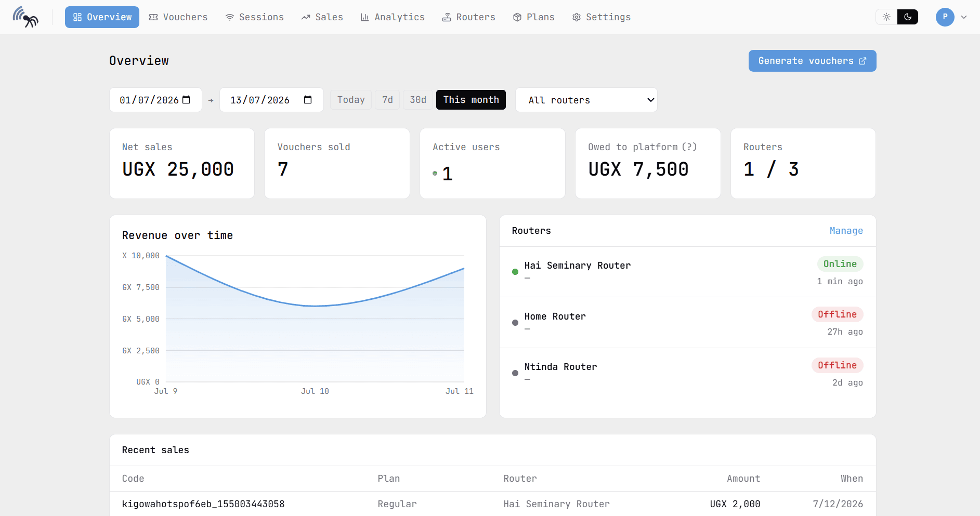Image resolution: width=980 pixels, height=516 pixels.
Task: Click the When column header
Action: click(x=852, y=479)
